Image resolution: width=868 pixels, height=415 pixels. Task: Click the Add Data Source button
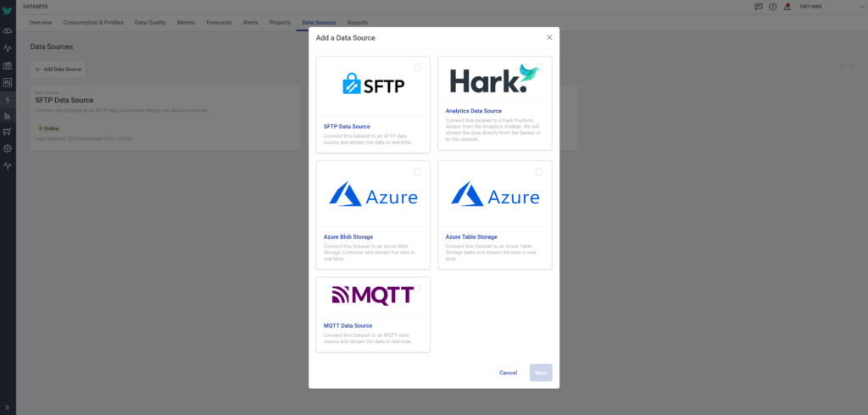coord(58,69)
